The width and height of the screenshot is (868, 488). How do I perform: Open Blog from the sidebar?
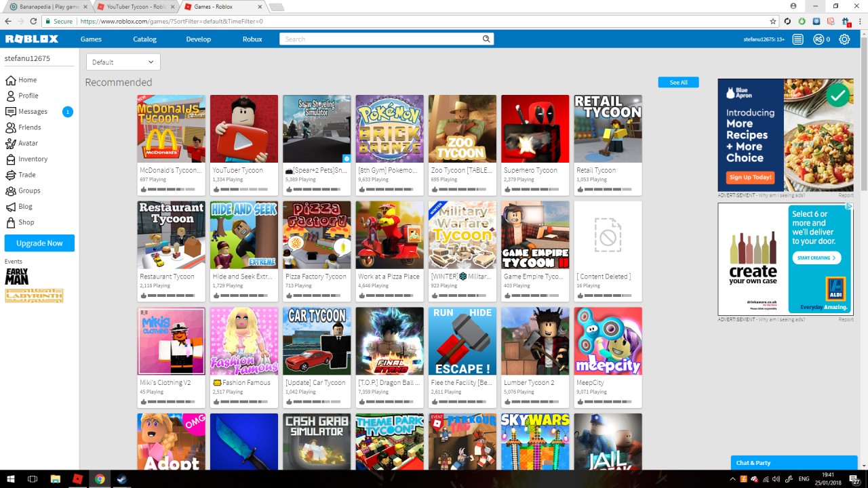(25, 206)
